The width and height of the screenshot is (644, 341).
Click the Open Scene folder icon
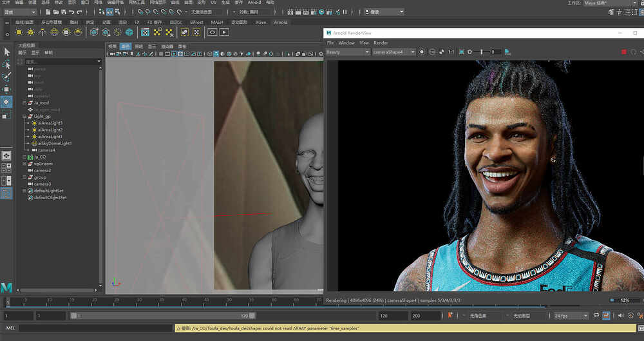[x=56, y=12]
